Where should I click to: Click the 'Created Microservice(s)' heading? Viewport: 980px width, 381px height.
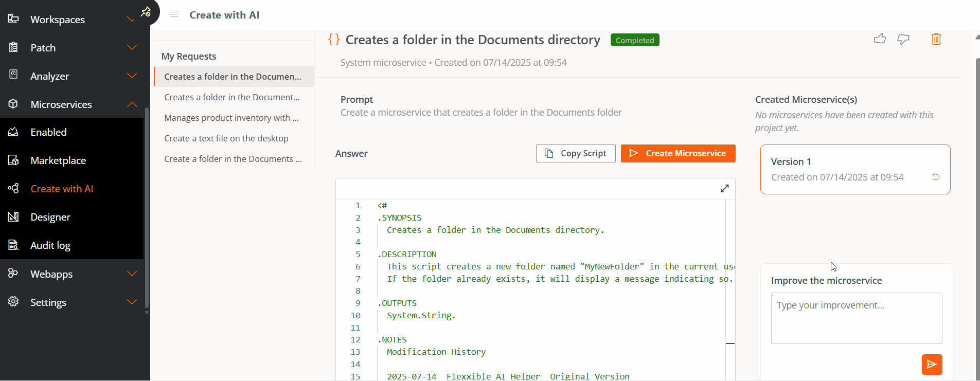[x=806, y=99]
